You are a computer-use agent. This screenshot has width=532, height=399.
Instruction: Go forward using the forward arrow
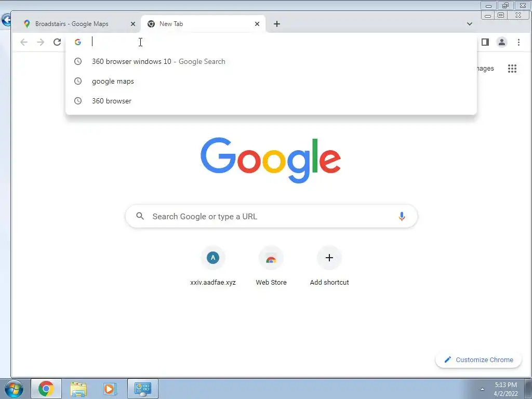[41, 42]
